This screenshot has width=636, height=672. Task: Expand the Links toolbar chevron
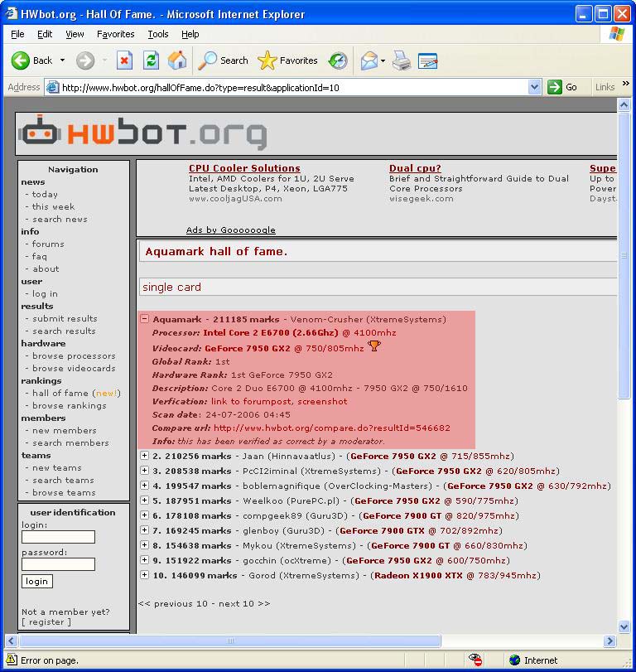626,83
